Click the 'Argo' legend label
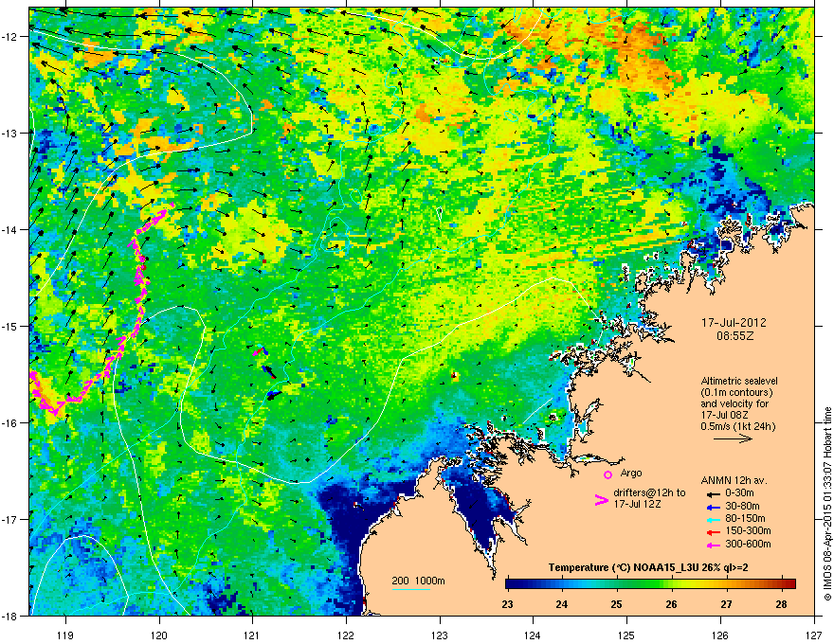Screen dimensions: 834x644 click(631, 473)
